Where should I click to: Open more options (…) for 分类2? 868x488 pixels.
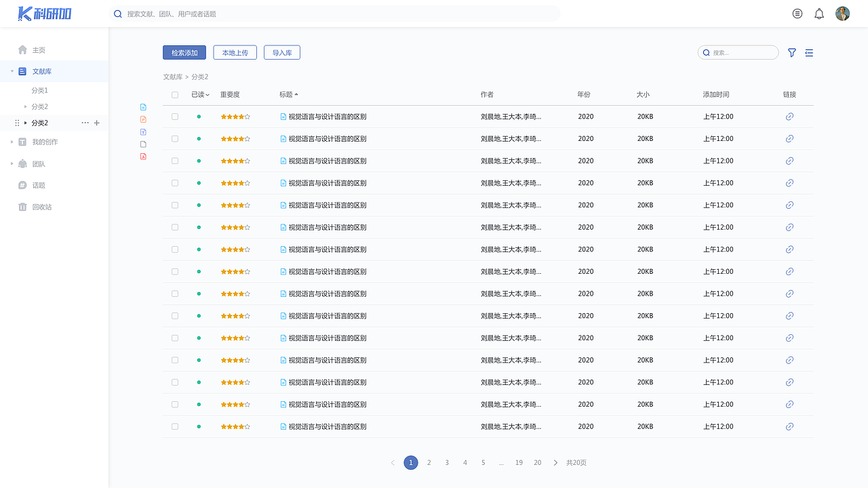(x=85, y=123)
